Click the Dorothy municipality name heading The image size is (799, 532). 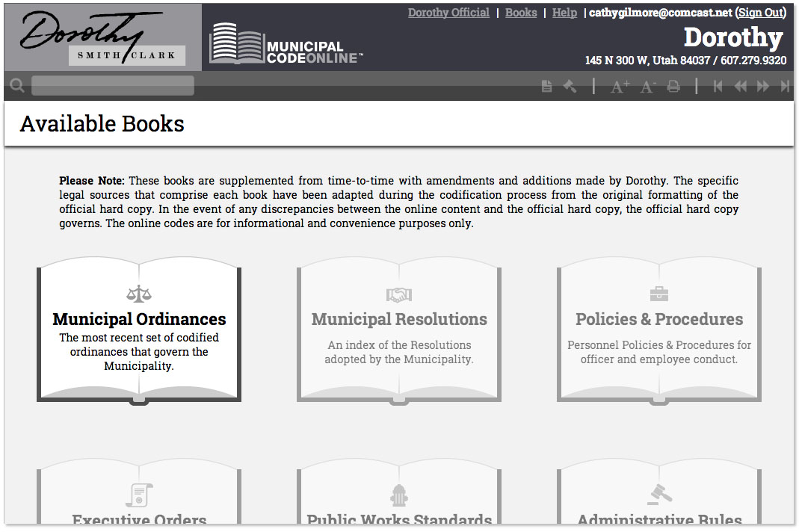[733, 37]
